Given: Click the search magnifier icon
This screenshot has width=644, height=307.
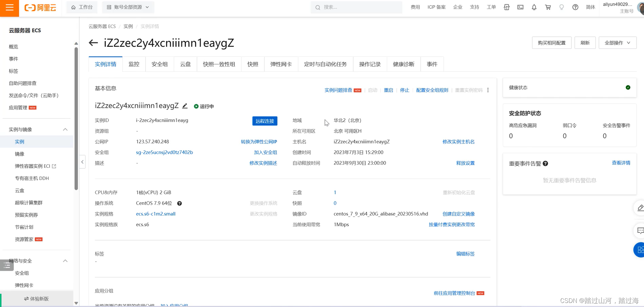Looking at the screenshot, I should (318, 7).
